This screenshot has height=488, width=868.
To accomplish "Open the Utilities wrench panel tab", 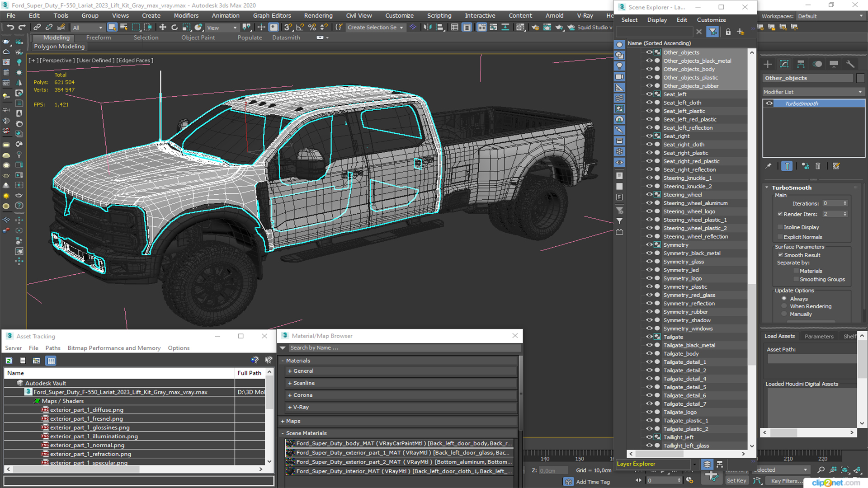I will click(x=850, y=64).
